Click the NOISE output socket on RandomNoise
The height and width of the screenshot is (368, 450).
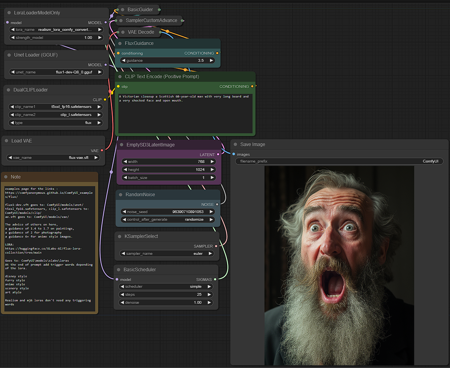pos(217,204)
